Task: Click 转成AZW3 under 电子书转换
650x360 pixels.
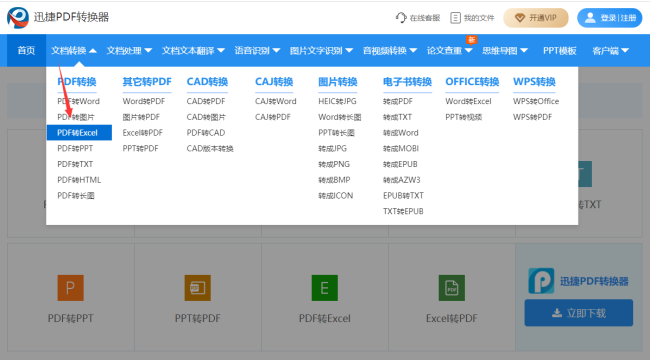Action: pyautogui.click(x=402, y=180)
